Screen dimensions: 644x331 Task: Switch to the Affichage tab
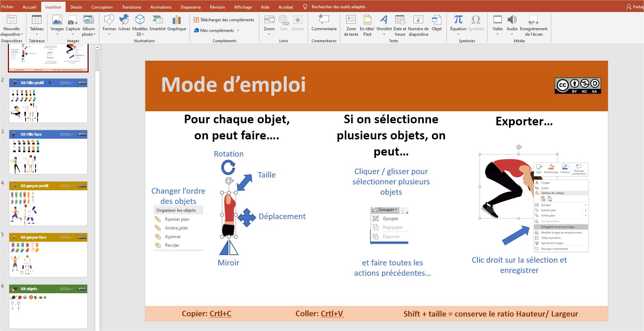pos(243,7)
